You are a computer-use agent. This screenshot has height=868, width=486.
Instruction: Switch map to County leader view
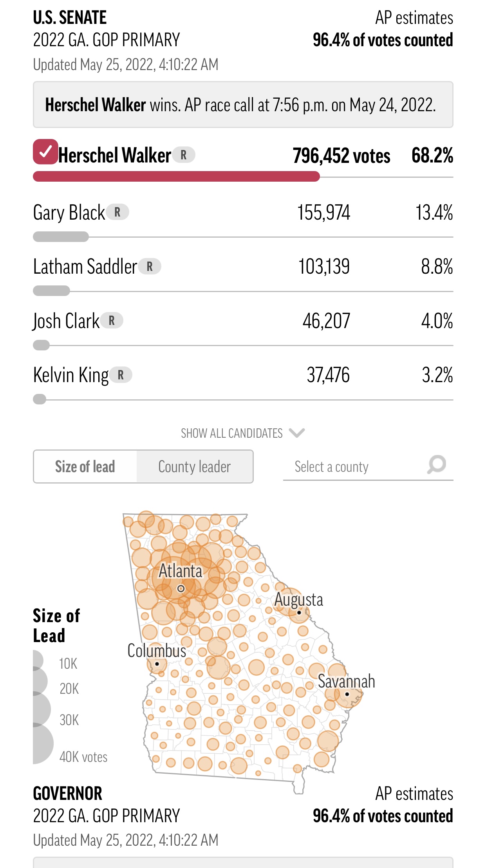point(195,467)
